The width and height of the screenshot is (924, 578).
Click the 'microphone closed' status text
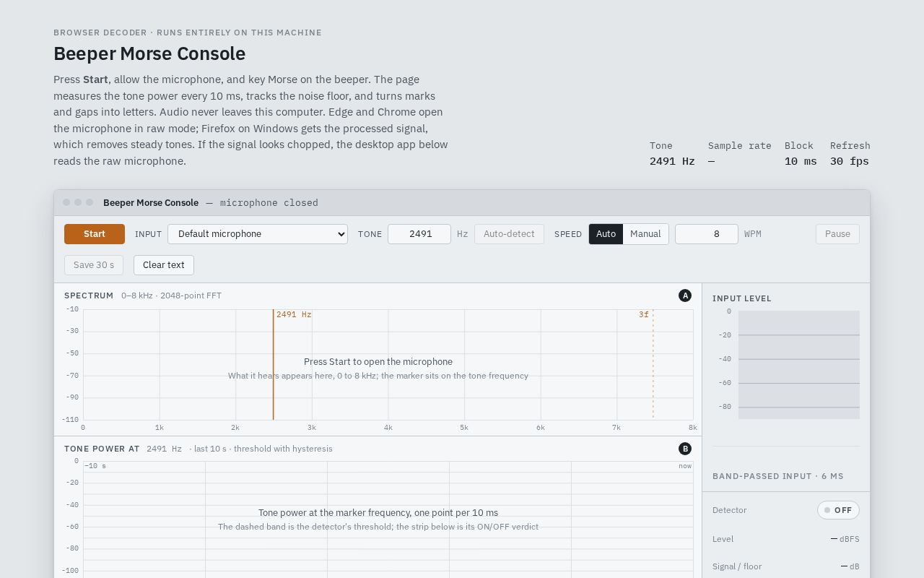coord(269,203)
